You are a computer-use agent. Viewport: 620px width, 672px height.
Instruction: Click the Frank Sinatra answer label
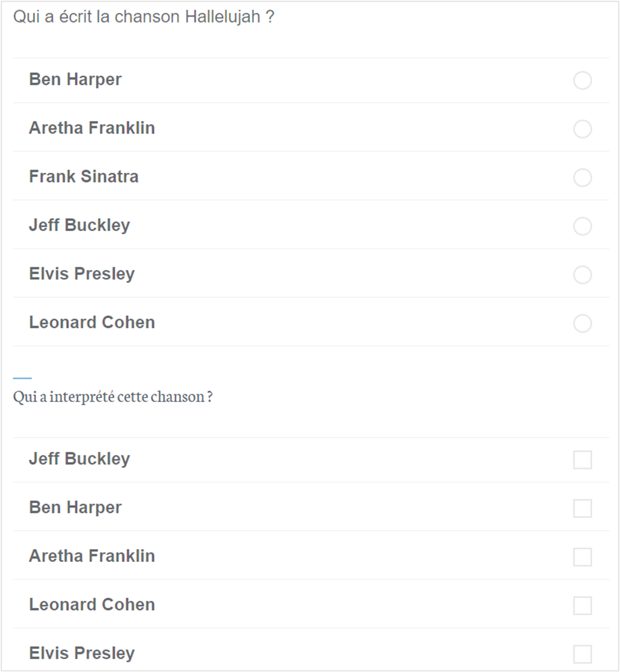click(x=84, y=177)
